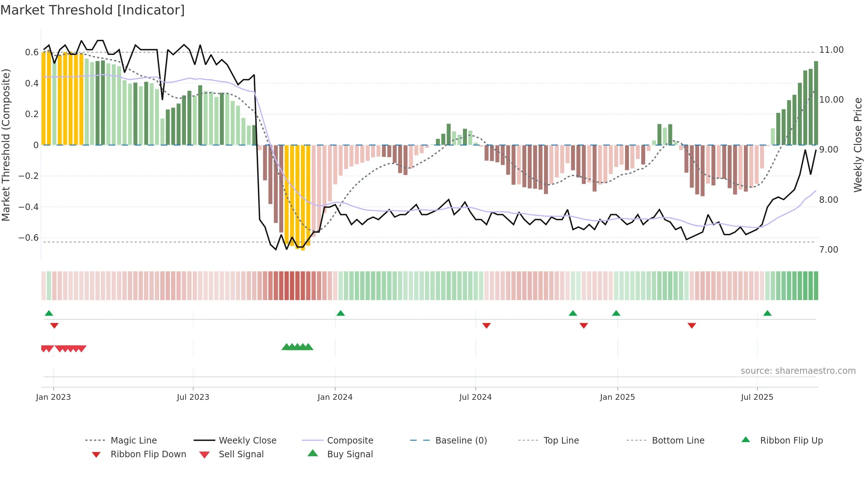Image resolution: width=868 pixels, height=488 pixels.
Task: Click the 11.00 price axis label
Action: 831,50
